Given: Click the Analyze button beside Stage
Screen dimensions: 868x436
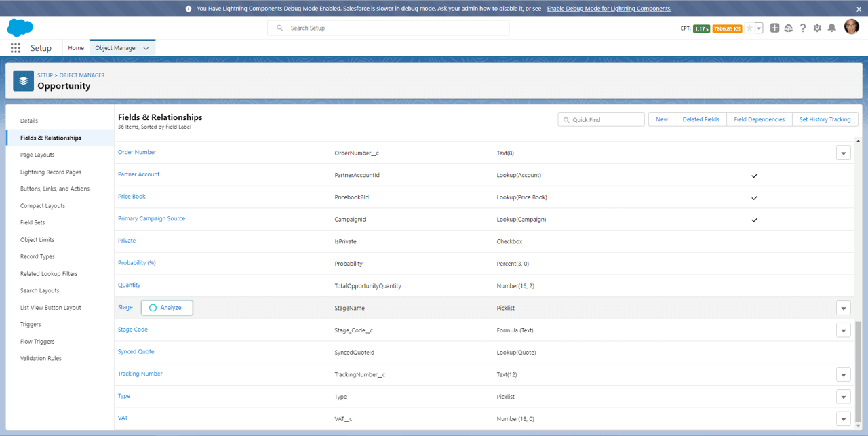Looking at the screenshot, I should (167, 308).
